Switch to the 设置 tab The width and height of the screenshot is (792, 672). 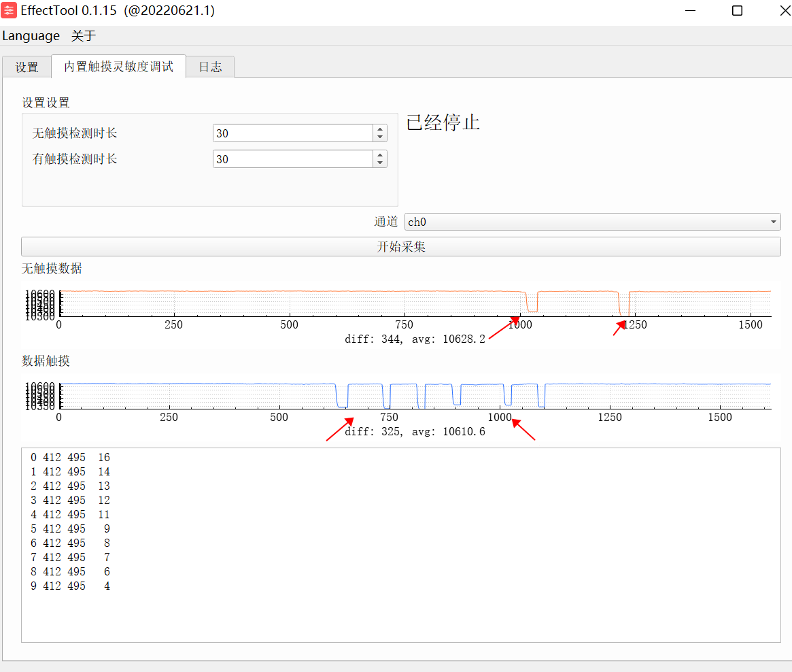point(27,67)
